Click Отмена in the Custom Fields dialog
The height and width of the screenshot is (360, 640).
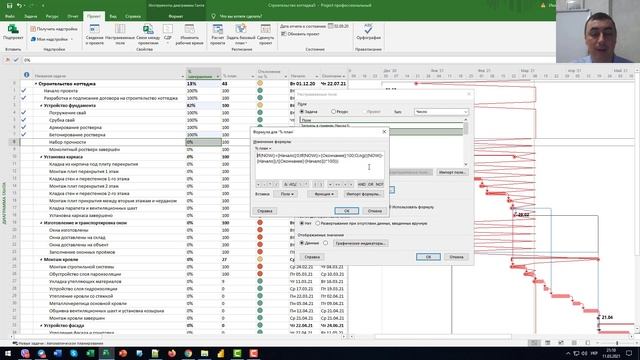pyautogui.click(x=456, y=257)
